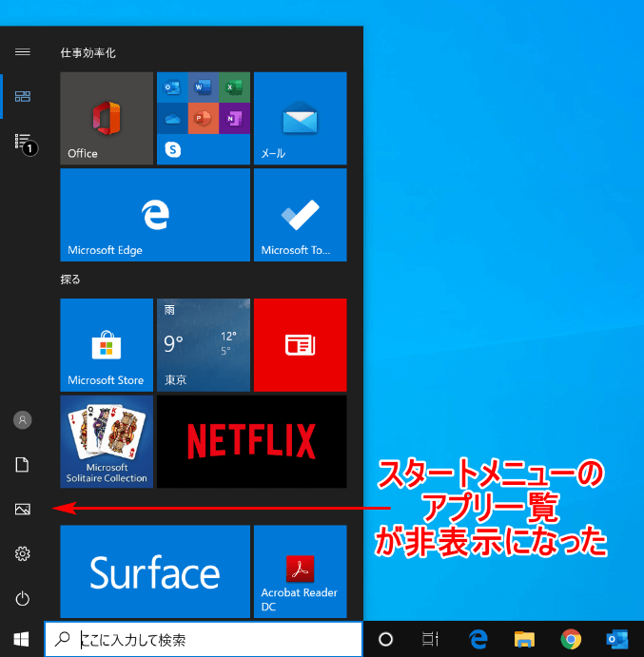644x657 pixels.
Task: Open the user account icon
Action: click(x=23, y=420)
